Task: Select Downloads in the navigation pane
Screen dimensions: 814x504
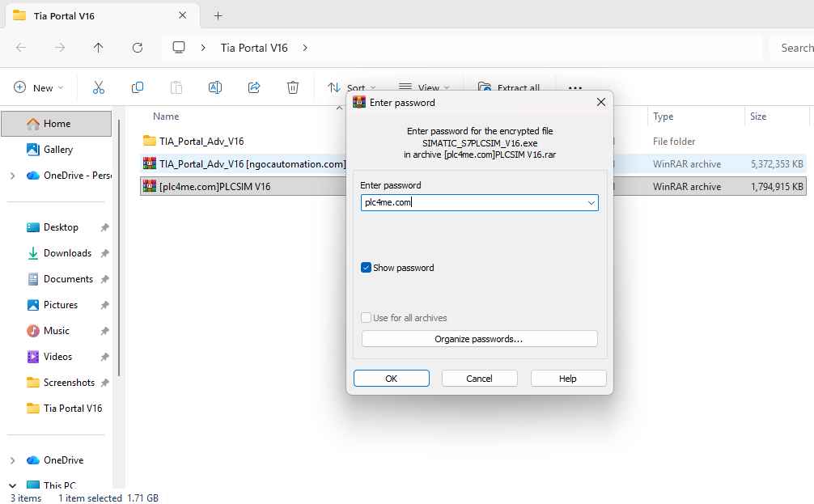Action: click(x=67, y=253)
